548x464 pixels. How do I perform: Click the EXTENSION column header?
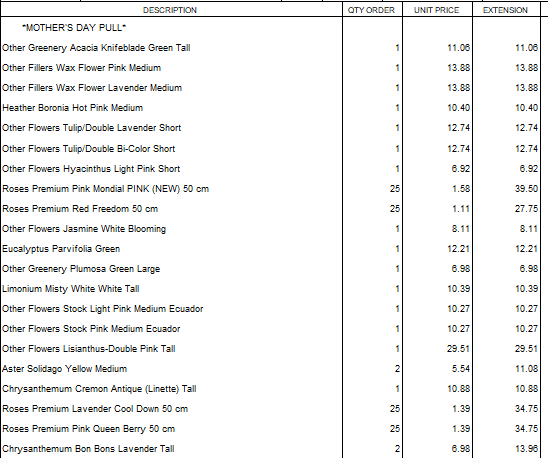tap(505, 10)
